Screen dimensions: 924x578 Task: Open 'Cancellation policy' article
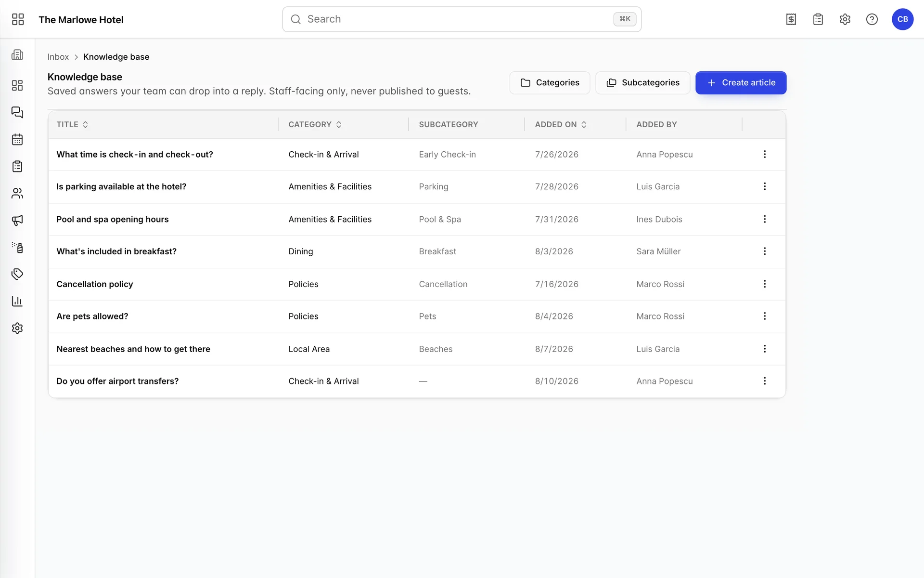(94, 284)
